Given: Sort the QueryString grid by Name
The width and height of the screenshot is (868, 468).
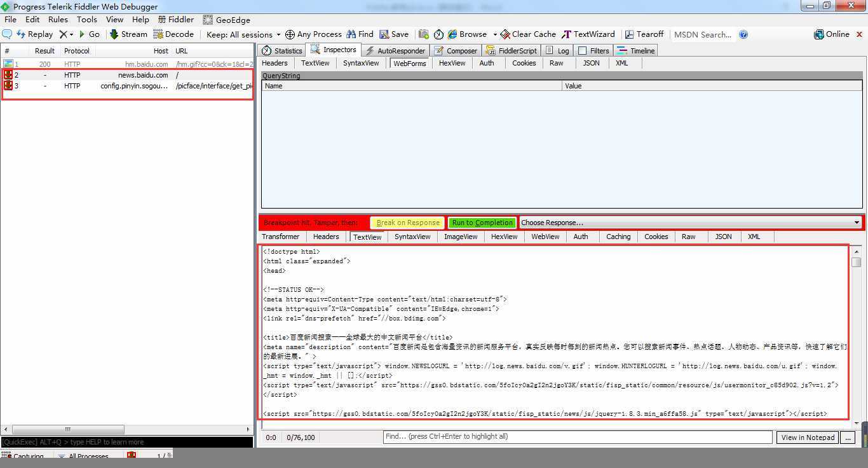Looking at the screenshot, I should [x=412, y=86].
